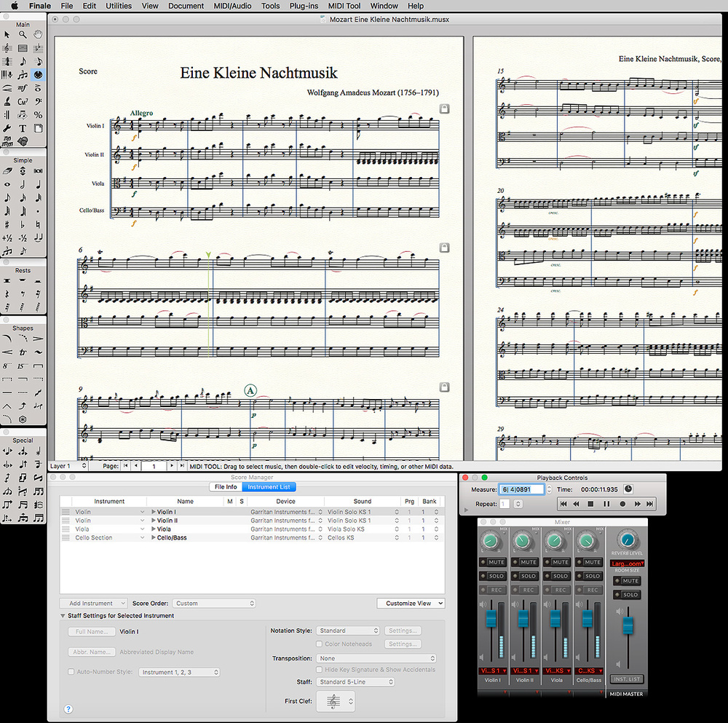The height and width of the screenshot is (723, 728).
Task: Select the Eraser in the Simple palette
Action: [x=7, y=171]
